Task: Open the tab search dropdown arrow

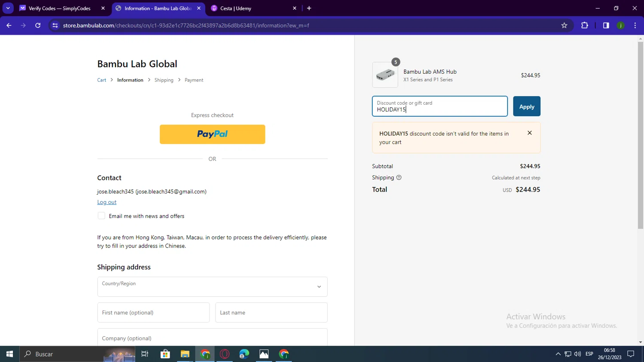Action: [x=8, y=8]
